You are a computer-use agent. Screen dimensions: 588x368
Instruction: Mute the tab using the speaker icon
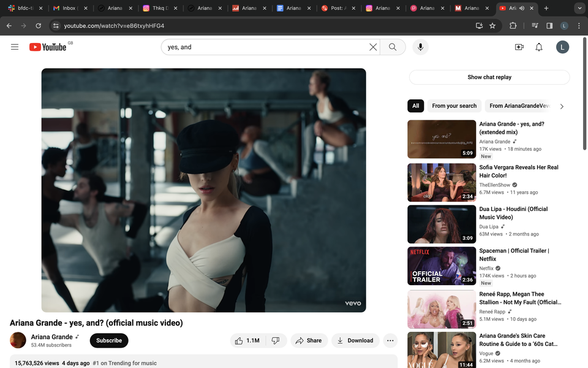(x=522, y=8)
